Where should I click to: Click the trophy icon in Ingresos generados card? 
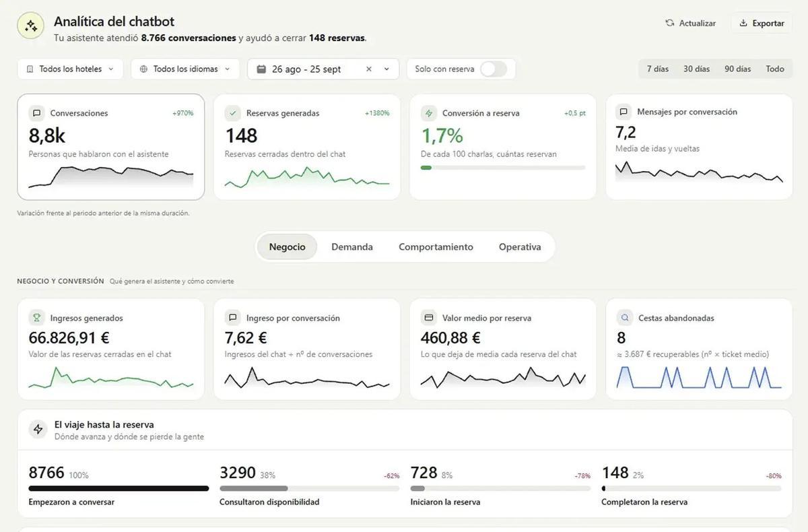[x=37, y=318]
